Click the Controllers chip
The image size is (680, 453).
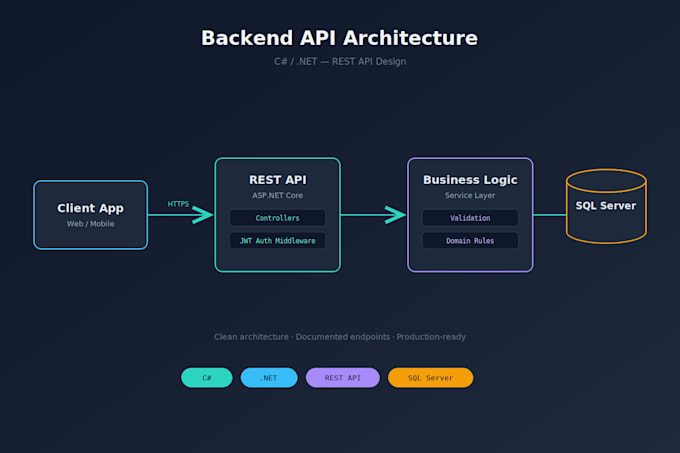pos(278,218)
